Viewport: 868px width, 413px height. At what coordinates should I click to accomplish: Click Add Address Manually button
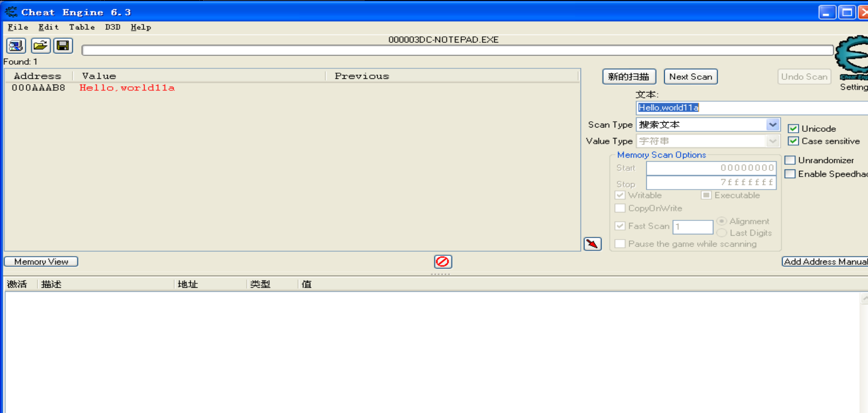825,261
